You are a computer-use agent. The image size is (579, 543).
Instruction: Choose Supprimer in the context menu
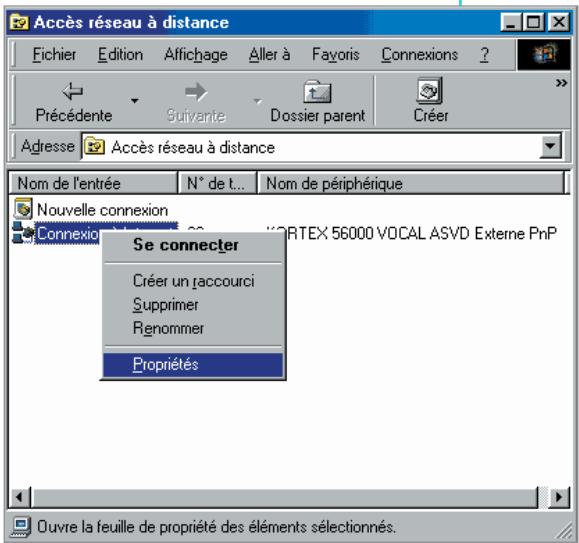click(x=193, y=305)
